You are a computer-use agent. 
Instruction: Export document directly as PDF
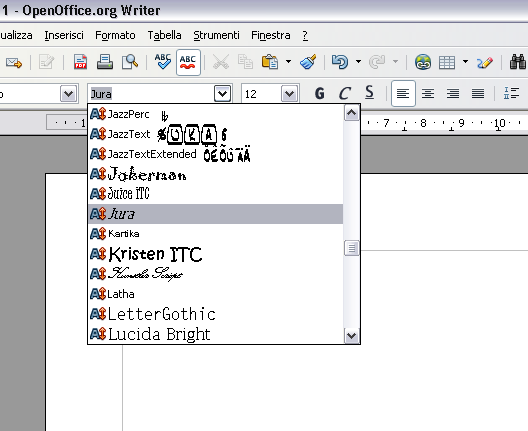tap(80, 62)
